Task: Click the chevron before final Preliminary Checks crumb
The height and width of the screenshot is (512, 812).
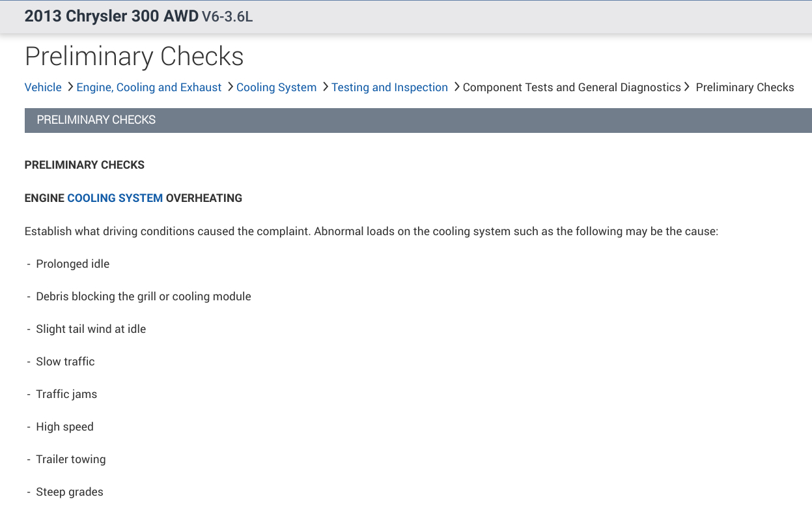Action: pyautogui.click(x=687, y=87)
